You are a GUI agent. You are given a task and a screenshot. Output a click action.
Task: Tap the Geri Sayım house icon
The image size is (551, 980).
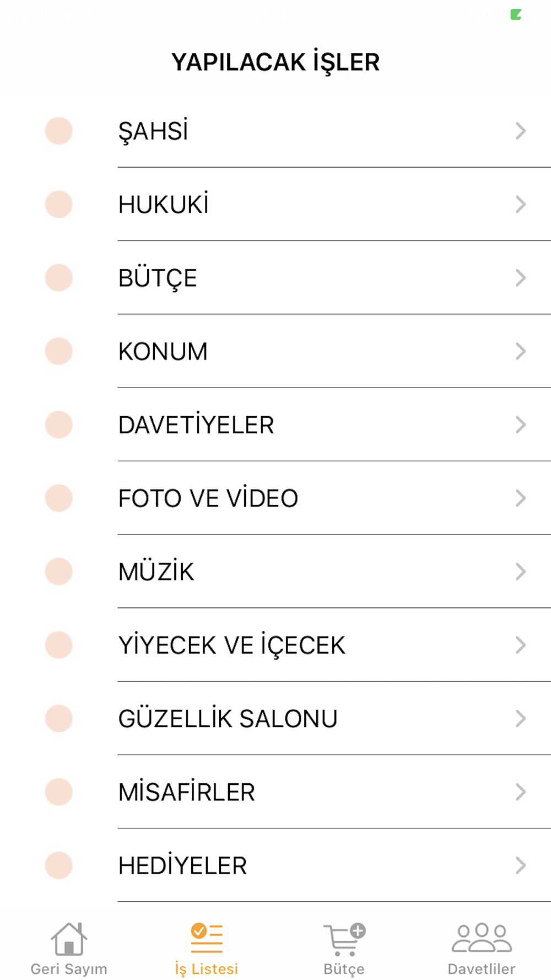(69, 939)
